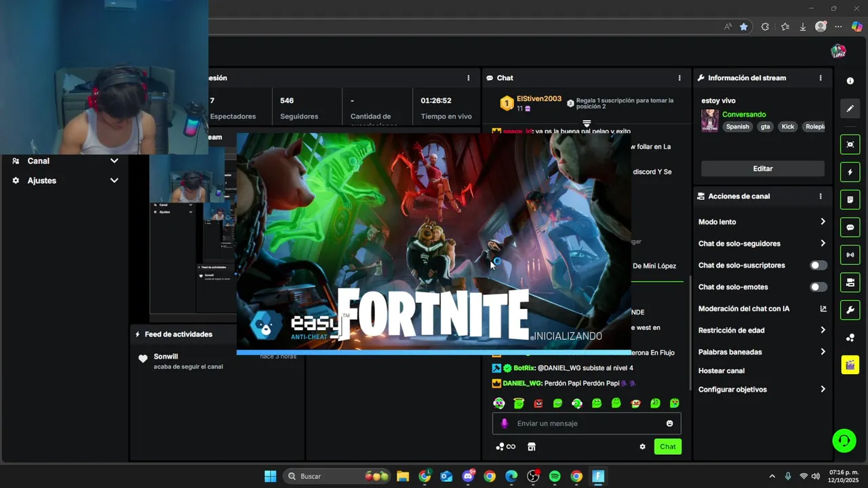
Task: Open File Explorer from the taskbar
Action: 403,476
